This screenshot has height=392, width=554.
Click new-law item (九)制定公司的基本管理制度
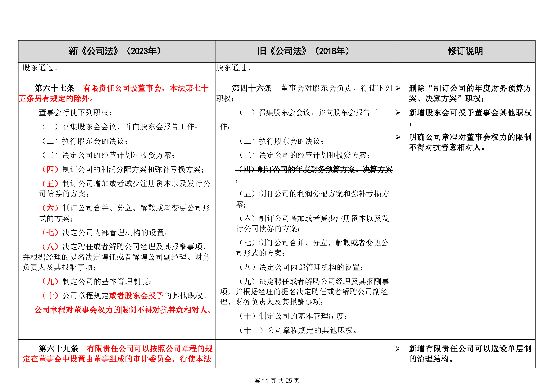click(x=96, y=282)
